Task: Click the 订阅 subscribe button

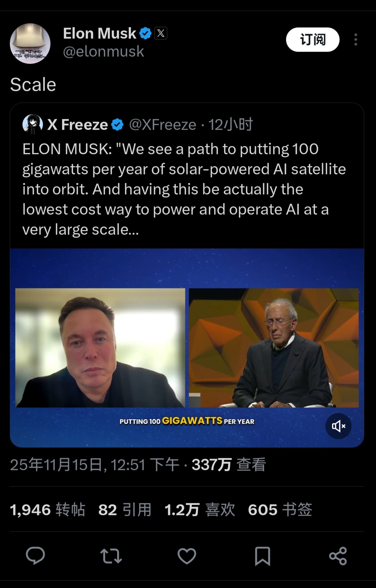Action: pos(313,40)
